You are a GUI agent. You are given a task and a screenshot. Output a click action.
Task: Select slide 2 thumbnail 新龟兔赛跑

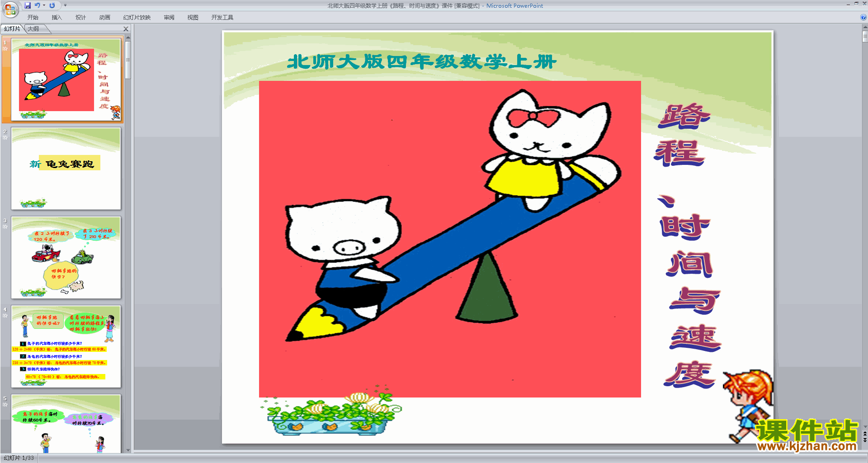click(66, 168)
